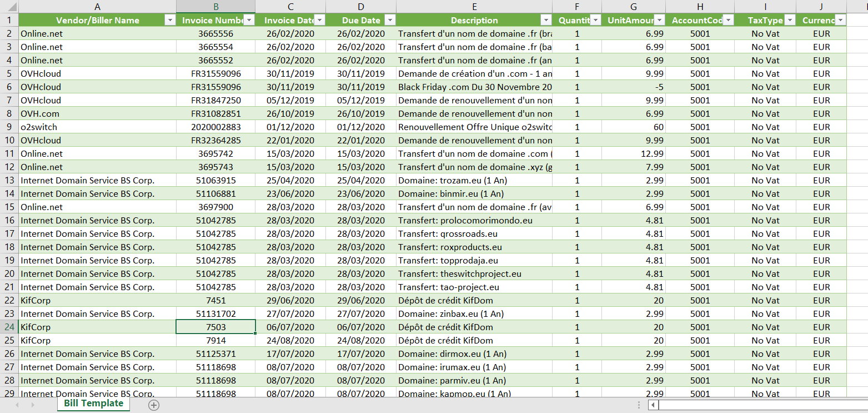Select the unit amount cell showing -5
Viewport: 868px width, 413px height.
click(634, 87)
